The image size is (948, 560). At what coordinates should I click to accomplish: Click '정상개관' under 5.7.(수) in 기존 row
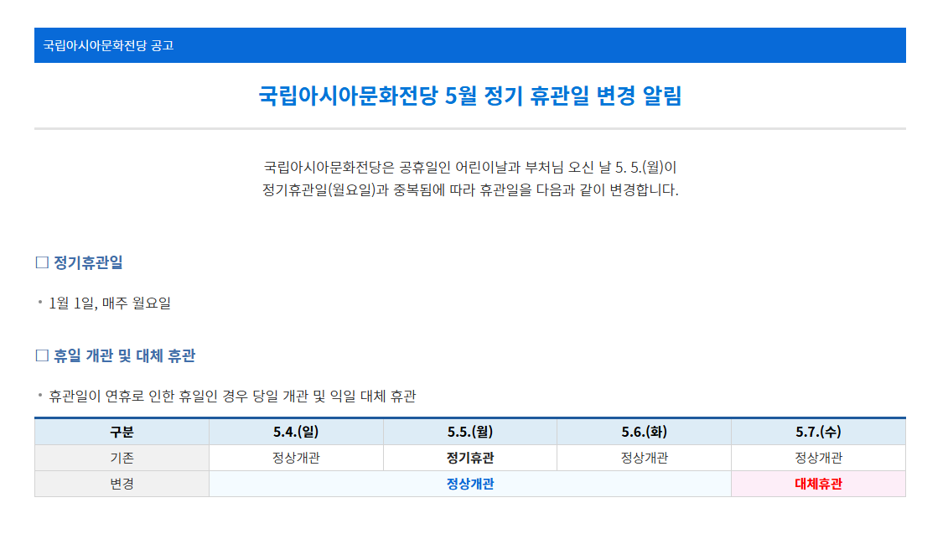[819, 458]
